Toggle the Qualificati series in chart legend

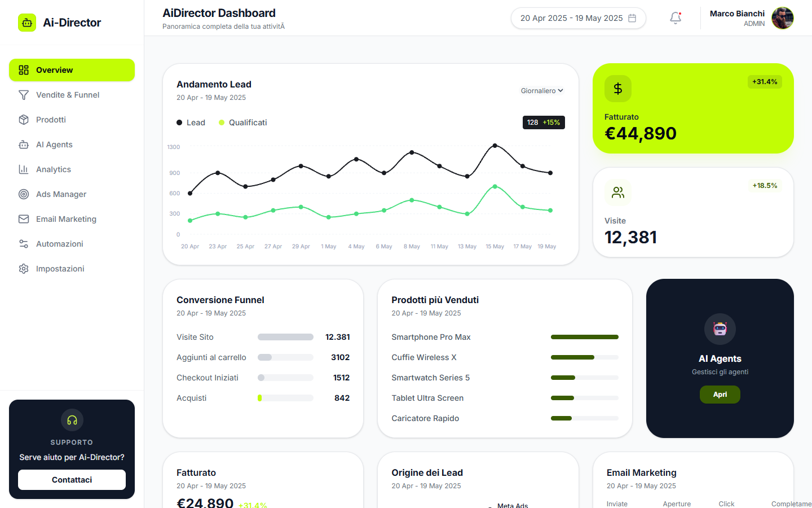[x=243, y=122]
